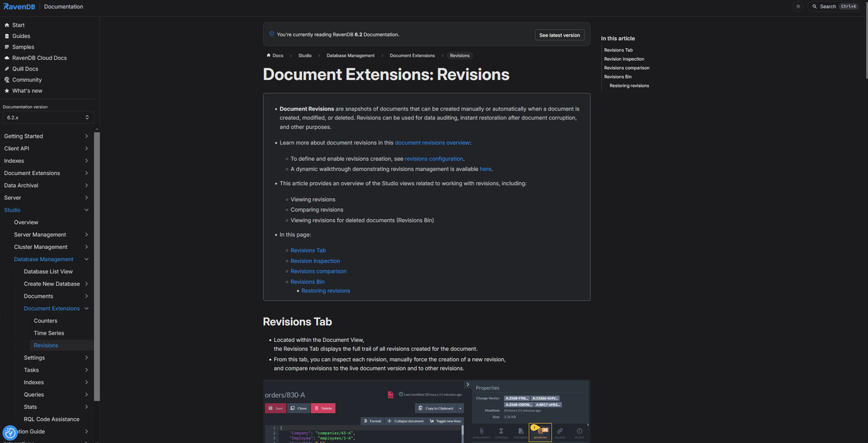868x443 pixels.
Task: Jump to Revisions Tab in page list
Action: 308,250
